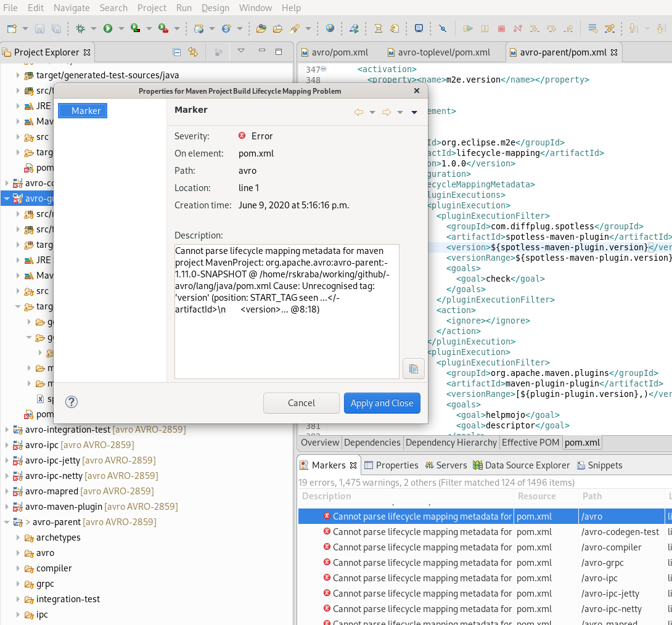
Task: Open the Debug configurations dropdown arrow
Action: pos(94,29)
